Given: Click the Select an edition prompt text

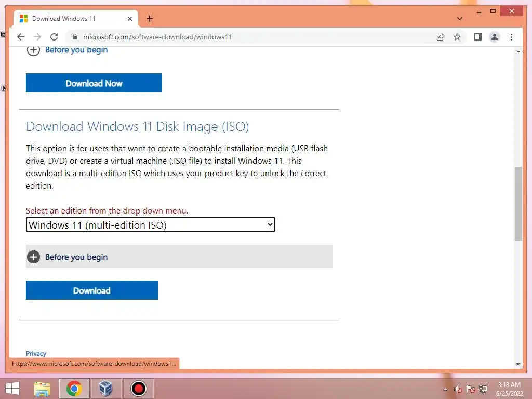Looking at the screenshot, I should click(107, 210).
